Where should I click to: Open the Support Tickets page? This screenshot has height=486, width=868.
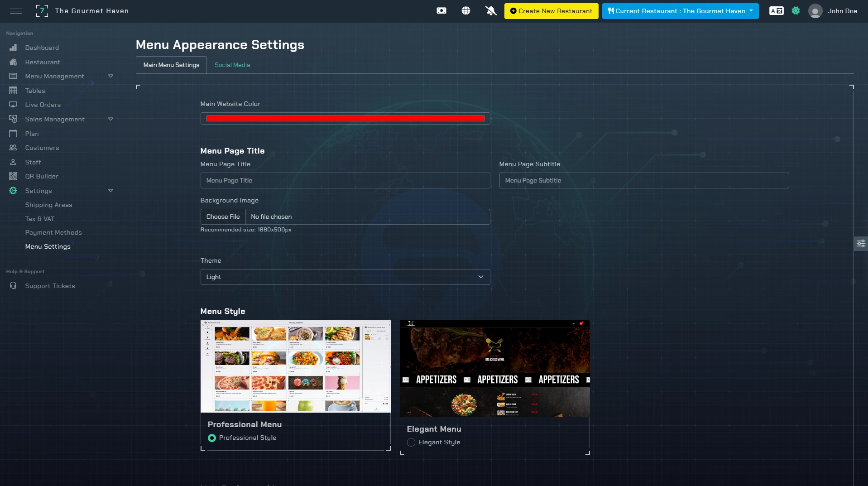[50, 286]
